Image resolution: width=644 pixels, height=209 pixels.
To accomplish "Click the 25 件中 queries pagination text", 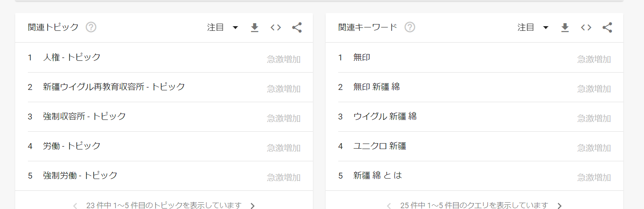I will [474, 206].
